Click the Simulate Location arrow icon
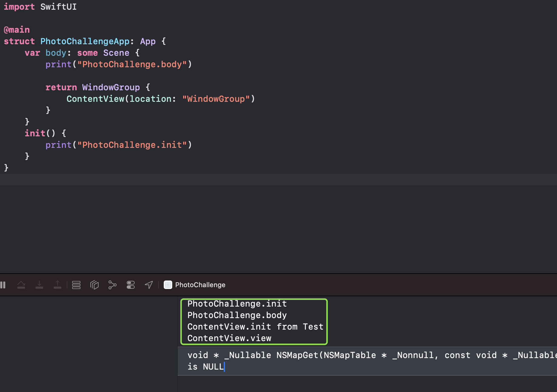The height and width of the screenshot is (392, 557). click(149, 285)
